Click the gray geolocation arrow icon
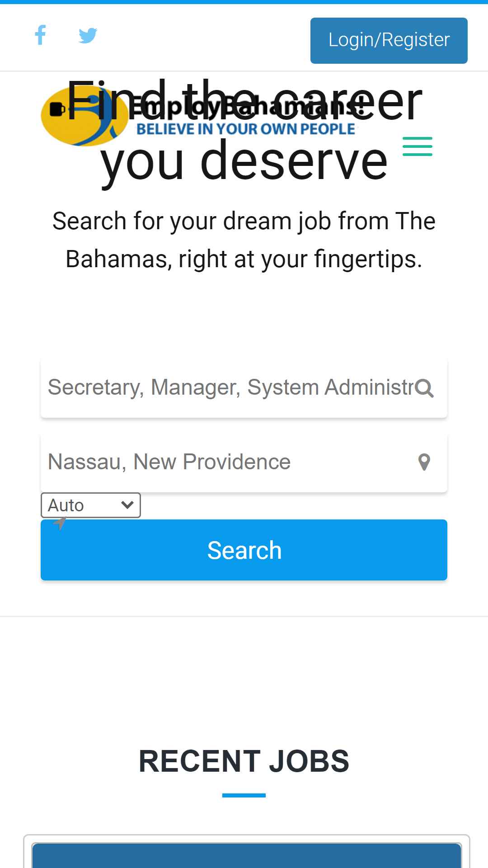 pyautogui.click(x=60, y=524)
